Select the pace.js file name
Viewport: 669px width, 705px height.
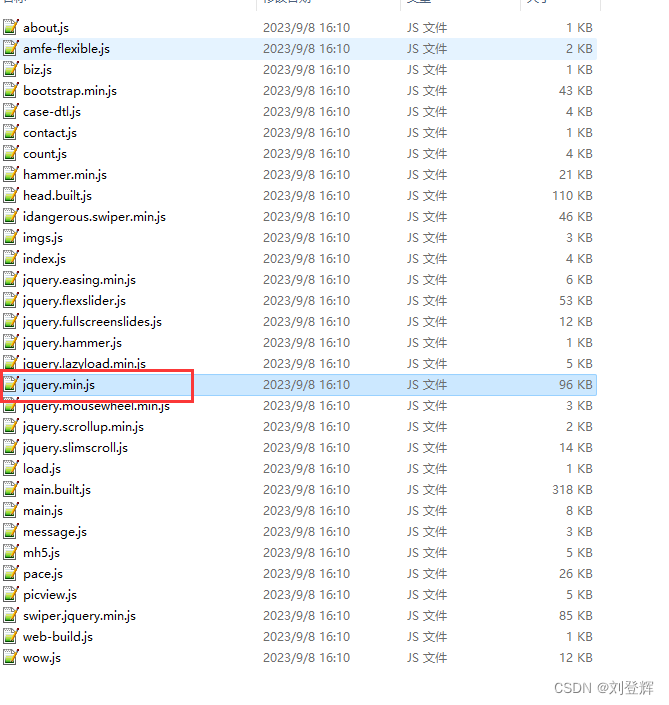point(43,574)
